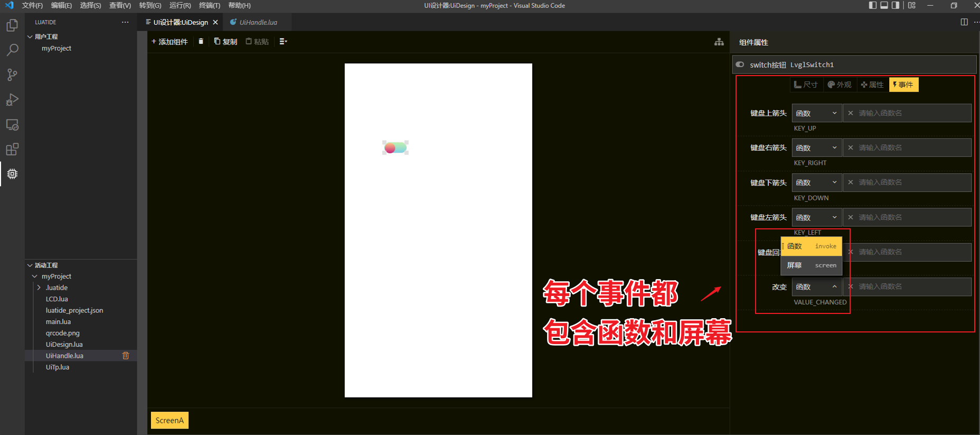Viewport: 980px width, 435px height.
Task: Focus function name input for 改变
Action: click(907, 286)
